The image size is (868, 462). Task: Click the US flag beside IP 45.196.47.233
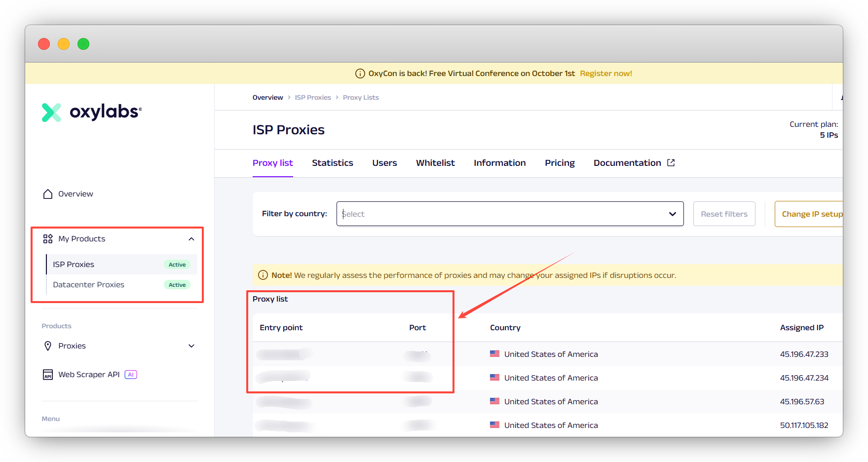(x=494, y=354)
